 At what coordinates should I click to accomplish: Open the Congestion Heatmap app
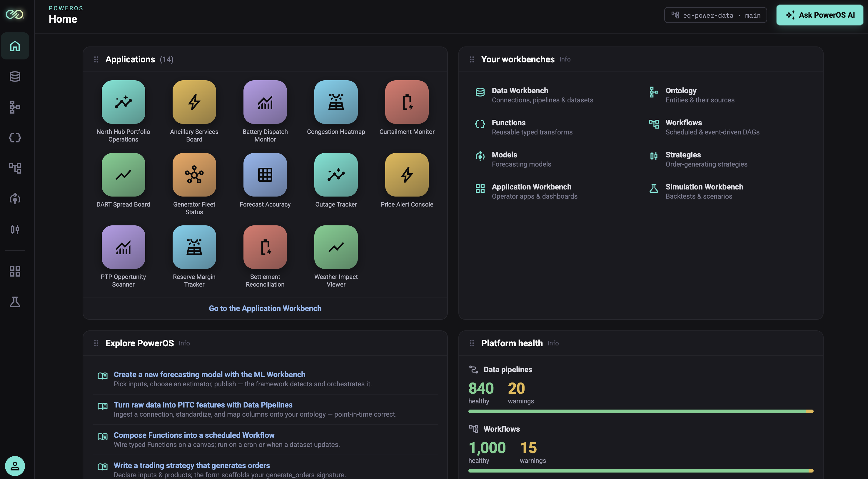tap(336, 102)
